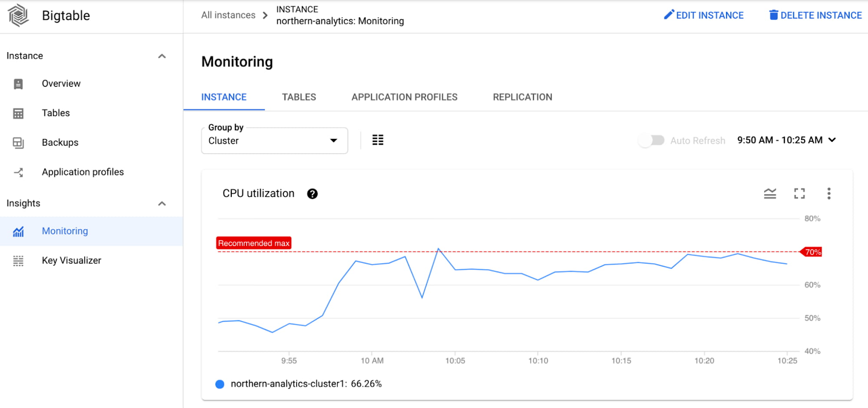Screen dimensions: 868x408
Task: Click the blue northern-analytics-cluster1 legend dot
Action: tap(220, 384)
